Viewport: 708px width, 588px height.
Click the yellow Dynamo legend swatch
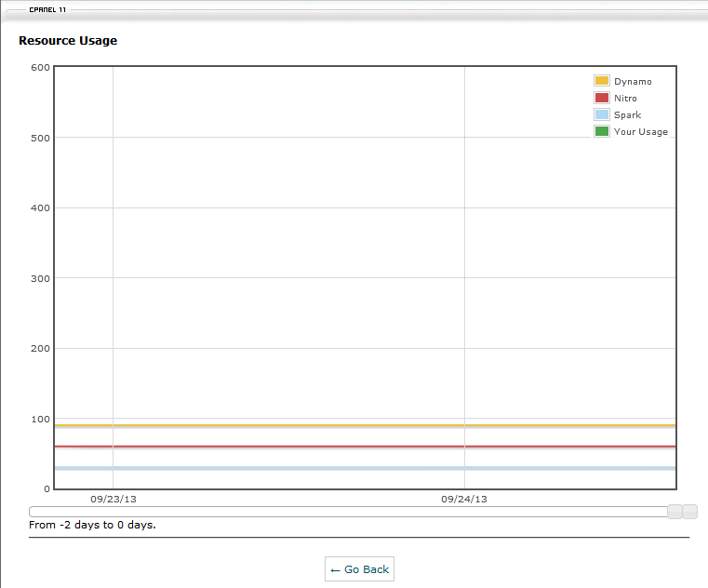pyautogui.click(x=602, y=82)
